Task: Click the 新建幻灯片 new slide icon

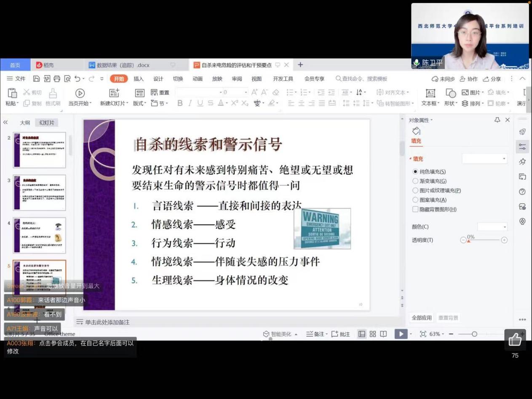Action: [x=114, y=93]
